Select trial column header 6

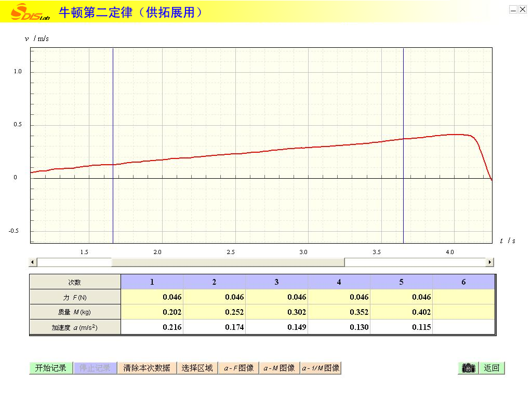click(x=463, y=282)
